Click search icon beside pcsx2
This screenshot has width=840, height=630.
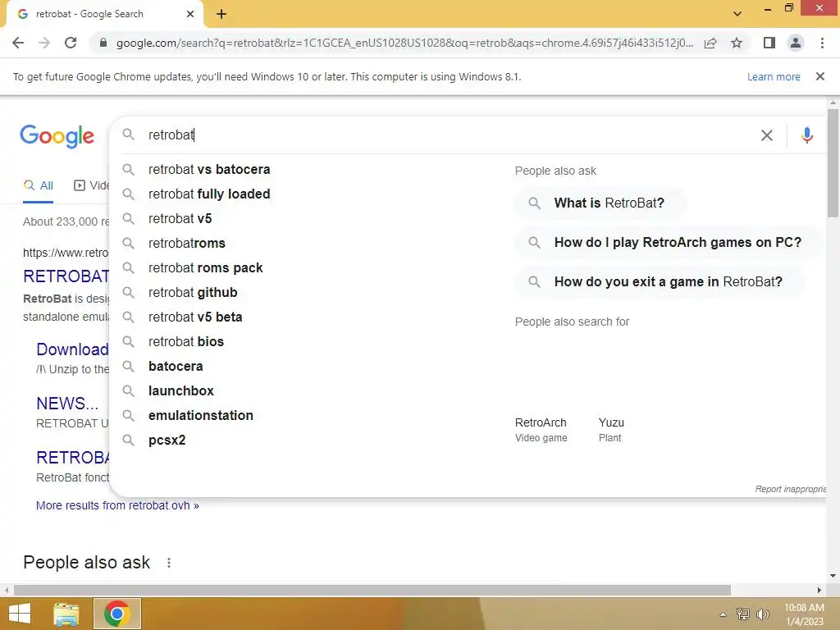pyautogui.click(x=128, y=441)
